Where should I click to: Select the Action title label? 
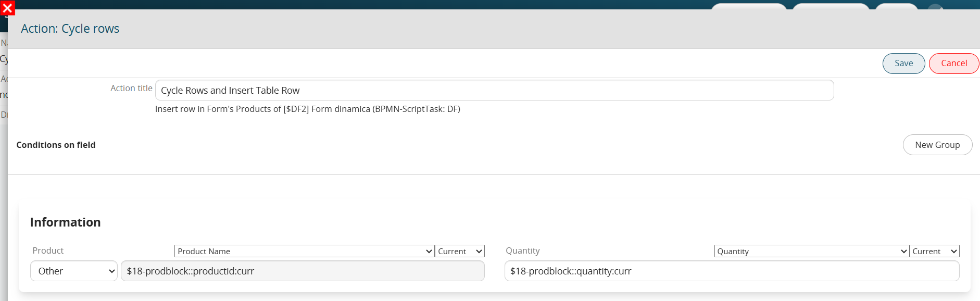(x=131, y=88)
